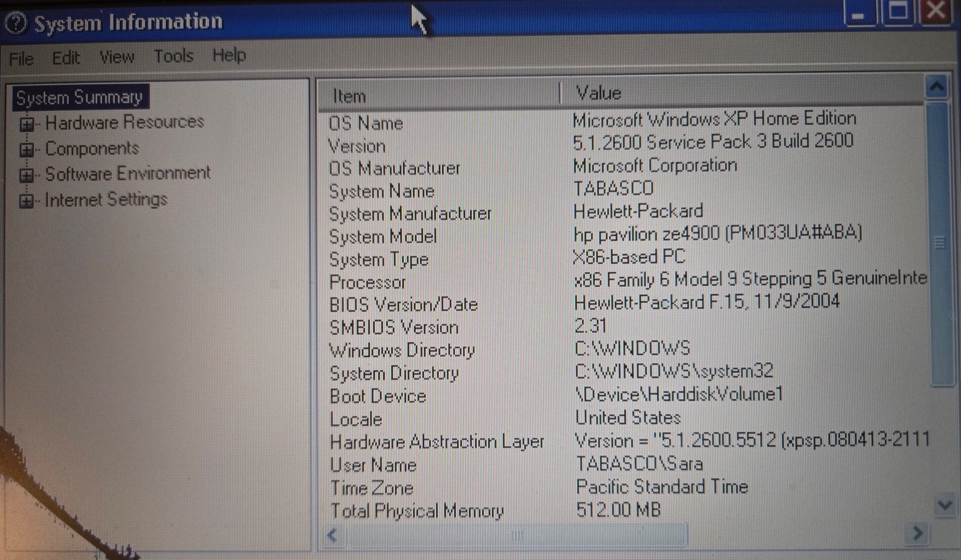Select the System Model row
Viewport: 961px width, 560px height.
625,235
